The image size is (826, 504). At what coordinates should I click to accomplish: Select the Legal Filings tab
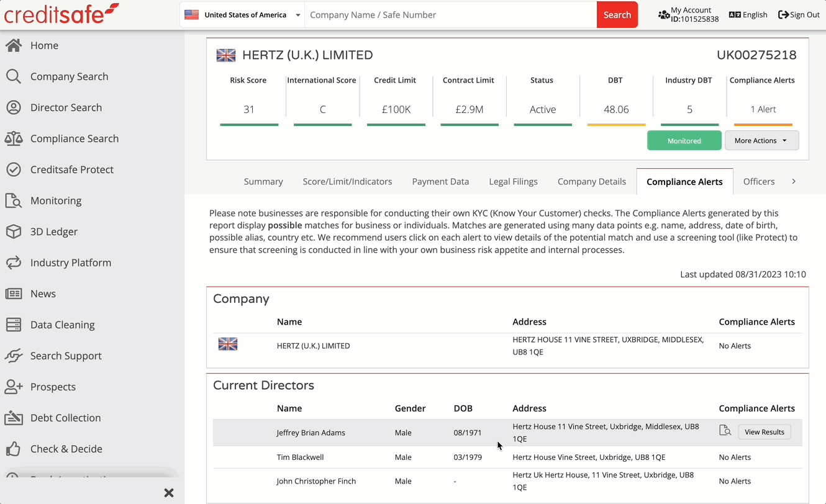click(513, 181)
